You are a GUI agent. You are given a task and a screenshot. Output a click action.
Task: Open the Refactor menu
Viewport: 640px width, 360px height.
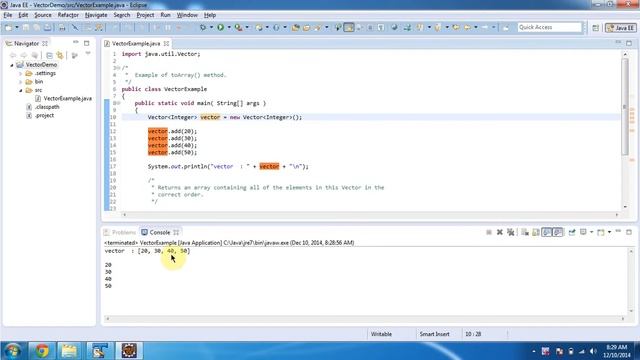(x=68, y=15)
